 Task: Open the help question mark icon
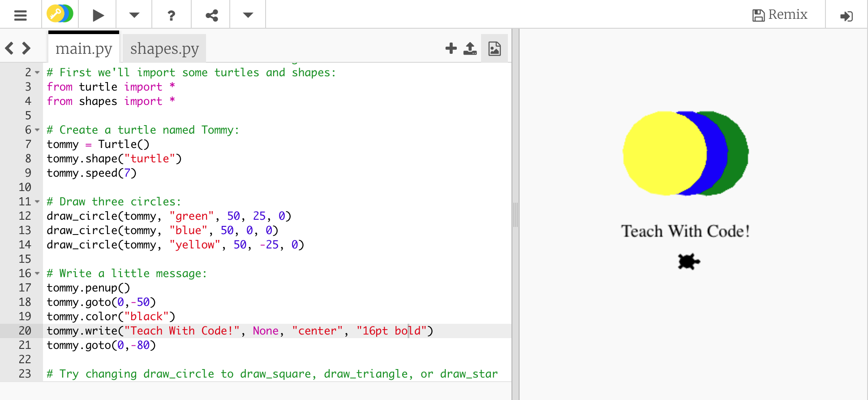(171, 16)
